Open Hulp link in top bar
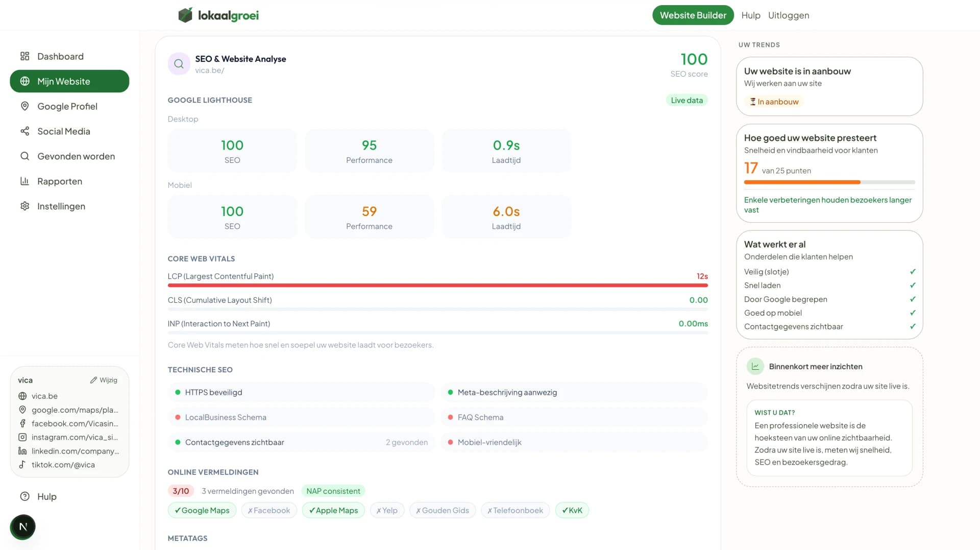This screenshot has width=980, height=550. coord(750,15)
